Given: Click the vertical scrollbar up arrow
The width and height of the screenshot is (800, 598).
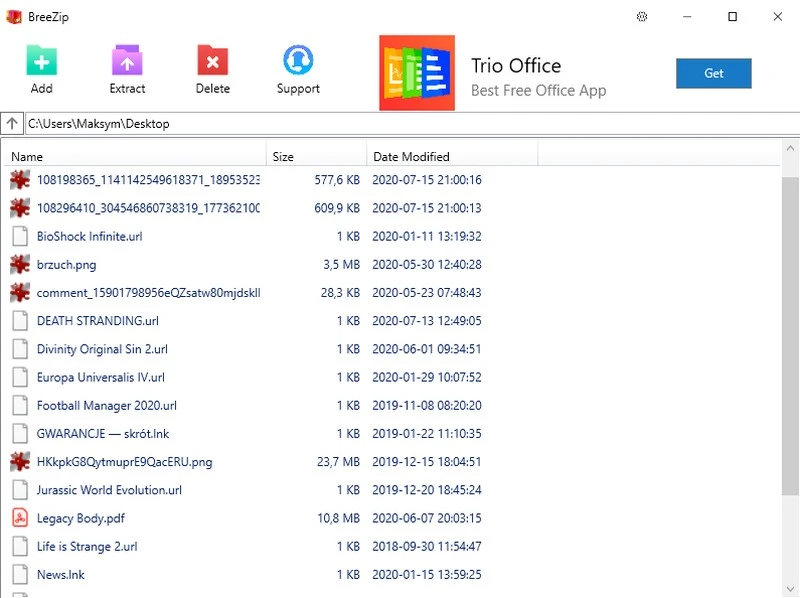Looking at the screenshot, I should pyautogui.click(x=790, y=149).
